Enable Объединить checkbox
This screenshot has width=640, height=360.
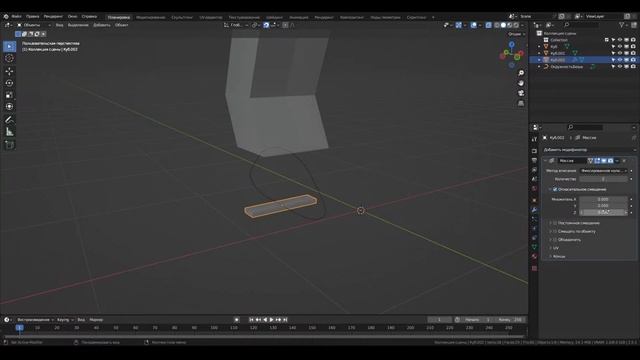(555, 240)
